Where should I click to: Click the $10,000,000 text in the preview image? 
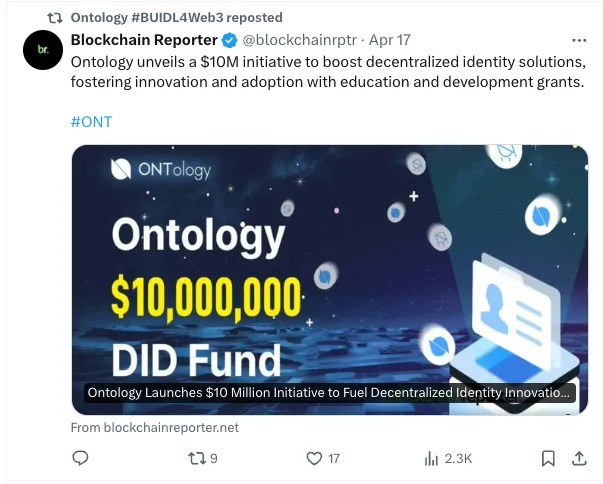206,296
